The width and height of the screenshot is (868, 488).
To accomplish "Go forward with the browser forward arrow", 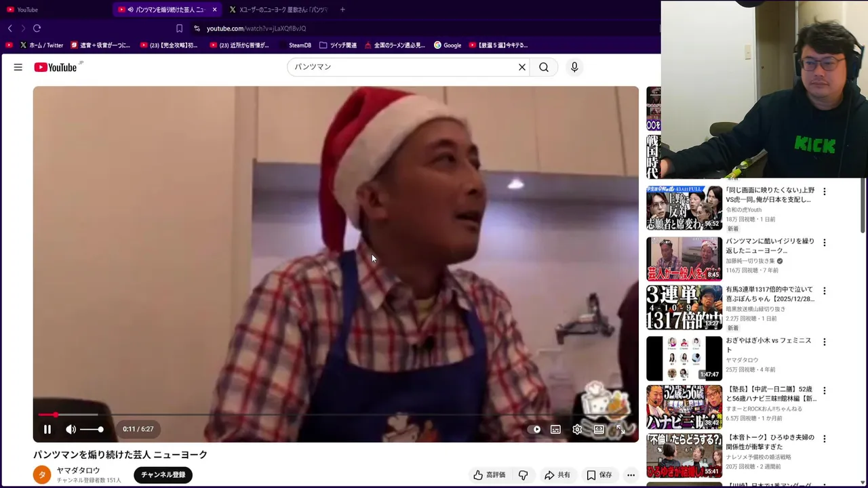I will point(23,28).
